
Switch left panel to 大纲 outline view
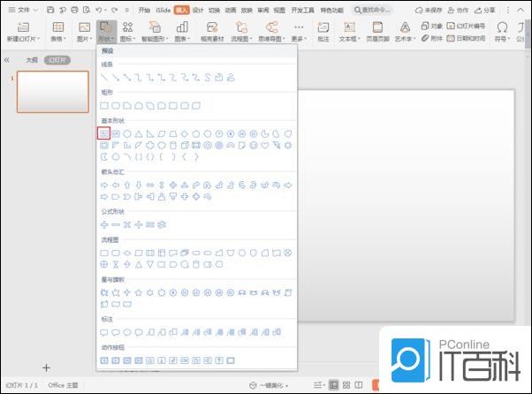(32, 60)
